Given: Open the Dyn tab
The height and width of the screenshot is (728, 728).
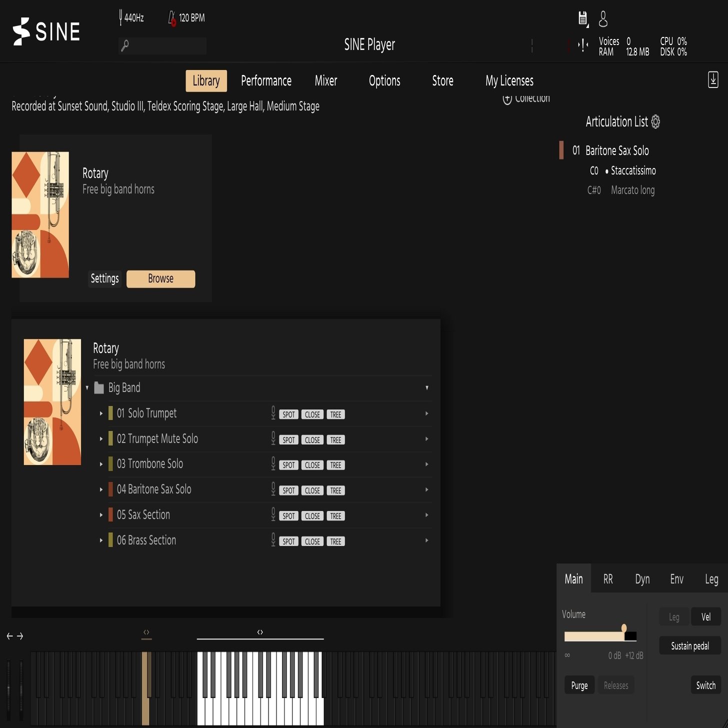Looking at the screenshot, I should click(642, 579).
